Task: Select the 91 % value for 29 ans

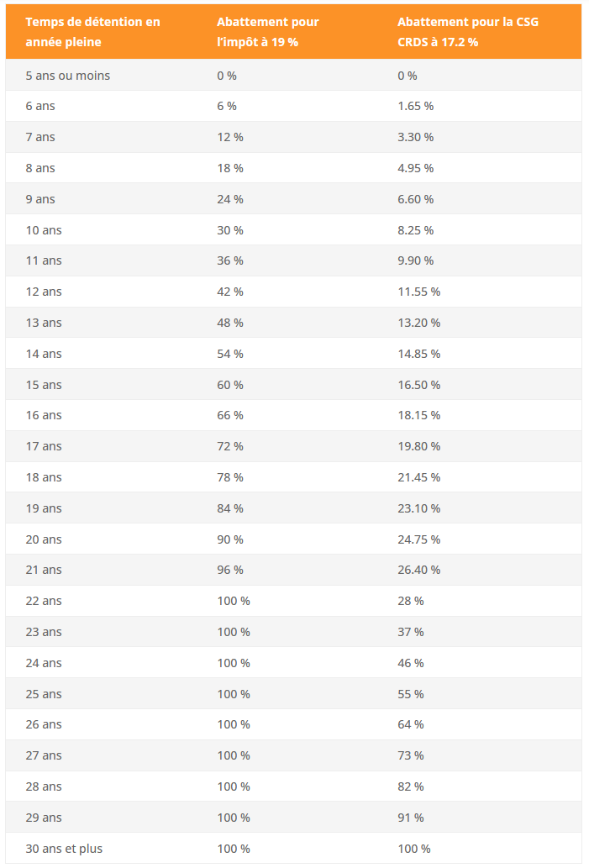Action: [410, 818]
